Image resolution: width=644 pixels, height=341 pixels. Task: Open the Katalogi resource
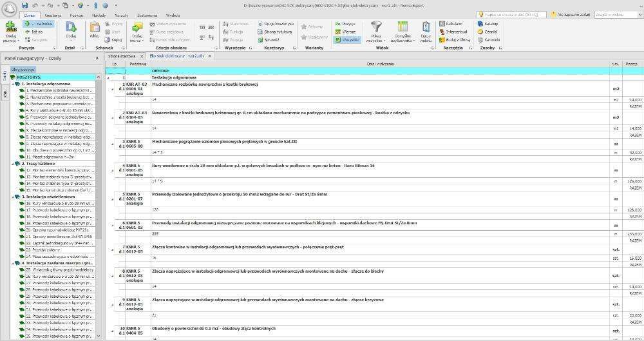click(x=488, y=24)
